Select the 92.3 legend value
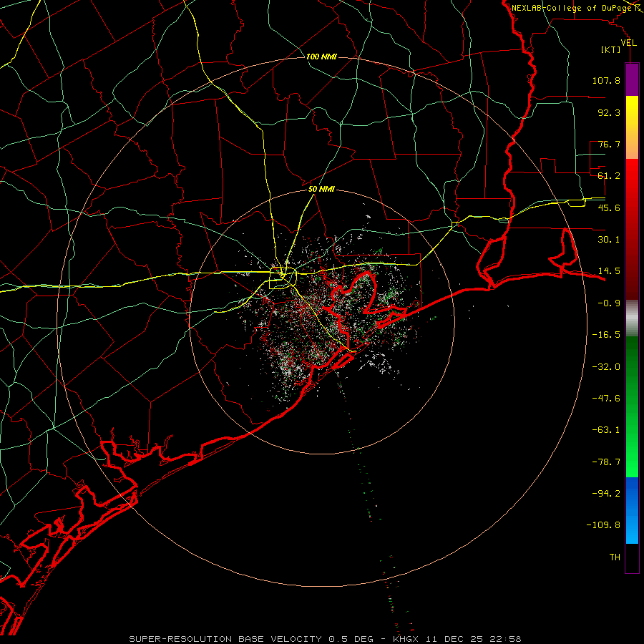Screen dimensions: 644x644 point(609,112)
